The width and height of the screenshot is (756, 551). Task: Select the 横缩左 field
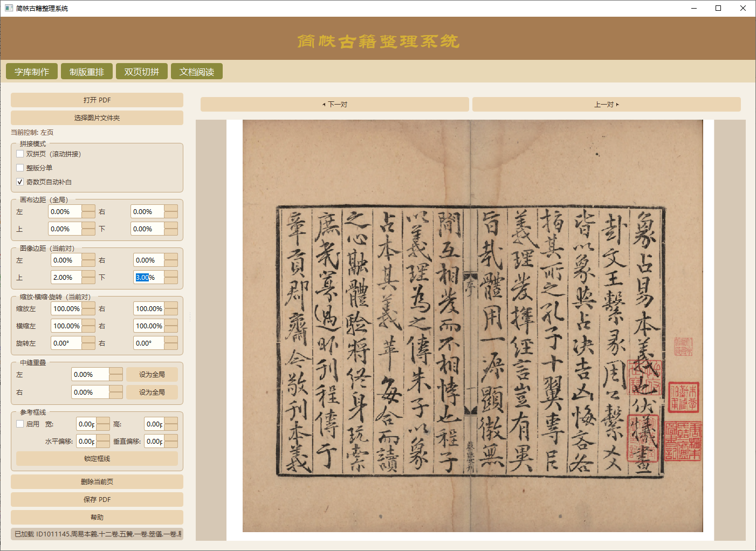[x=67, y=326]
